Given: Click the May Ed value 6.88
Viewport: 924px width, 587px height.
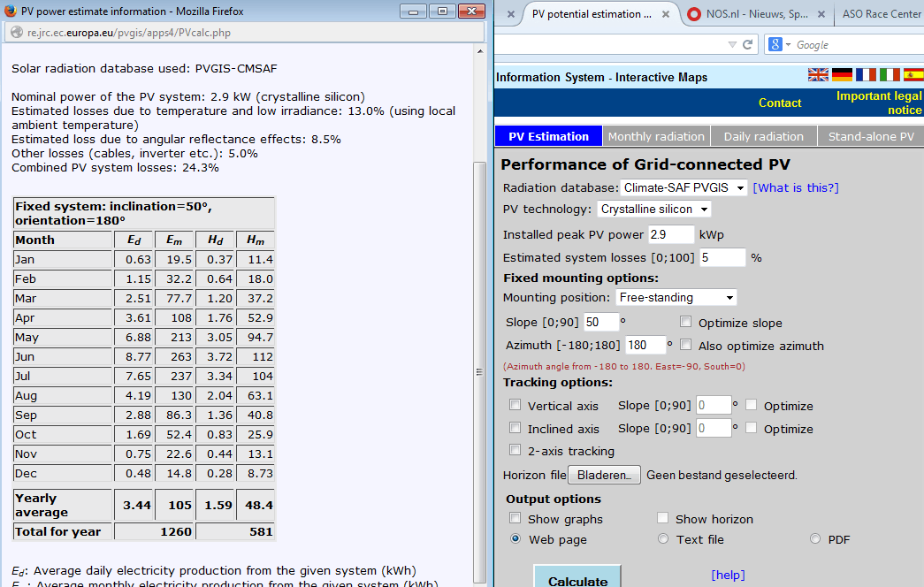Looking at the screenshot, I should point(138,337).
